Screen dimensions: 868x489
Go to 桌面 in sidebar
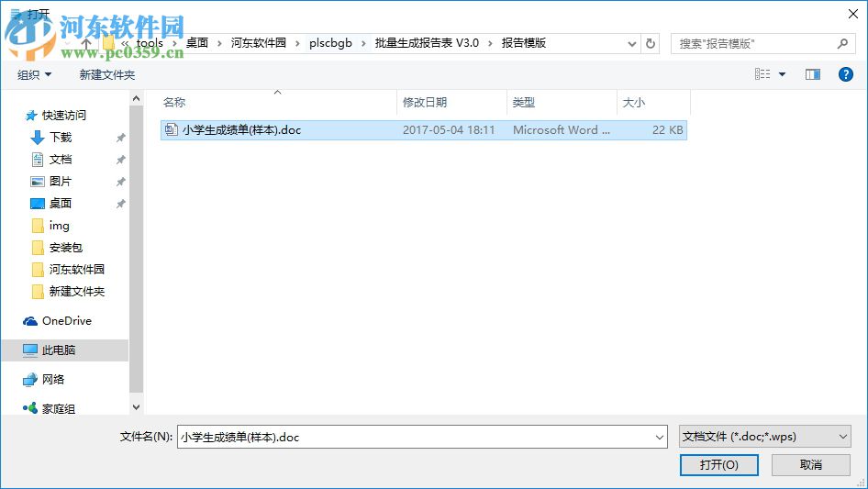pos(61,204)
